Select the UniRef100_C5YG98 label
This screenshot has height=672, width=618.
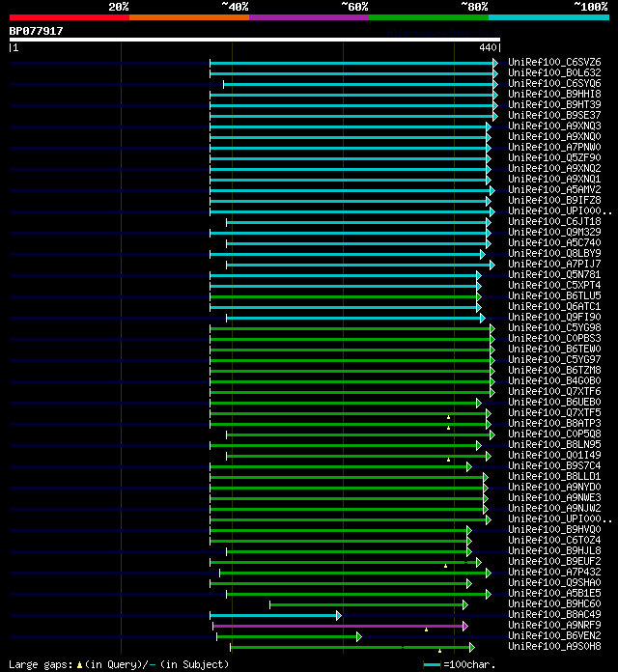[x=554, y=327]
